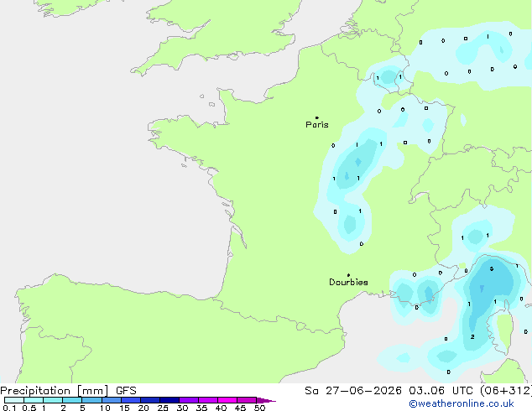532x411 pixels.
Task: Pick the 15–20 mm legend color swatch
Action: click(131, 400)
